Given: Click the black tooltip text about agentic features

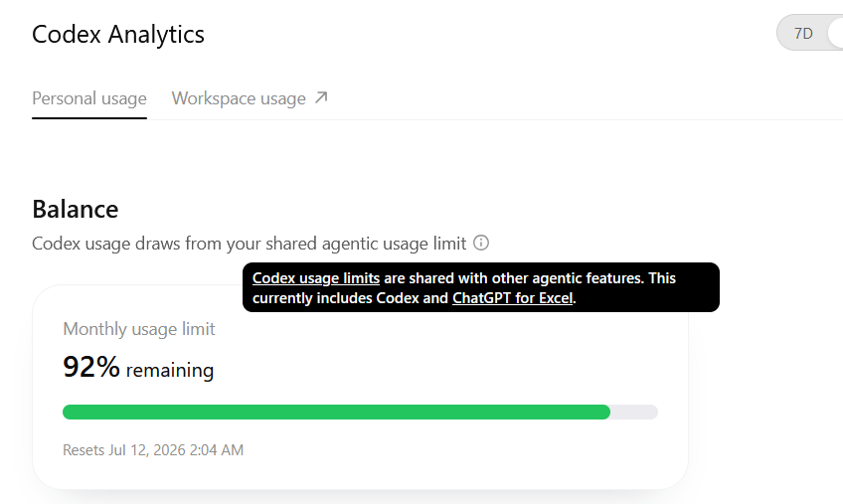Looking at the screenshot, I should pos(481,287).
